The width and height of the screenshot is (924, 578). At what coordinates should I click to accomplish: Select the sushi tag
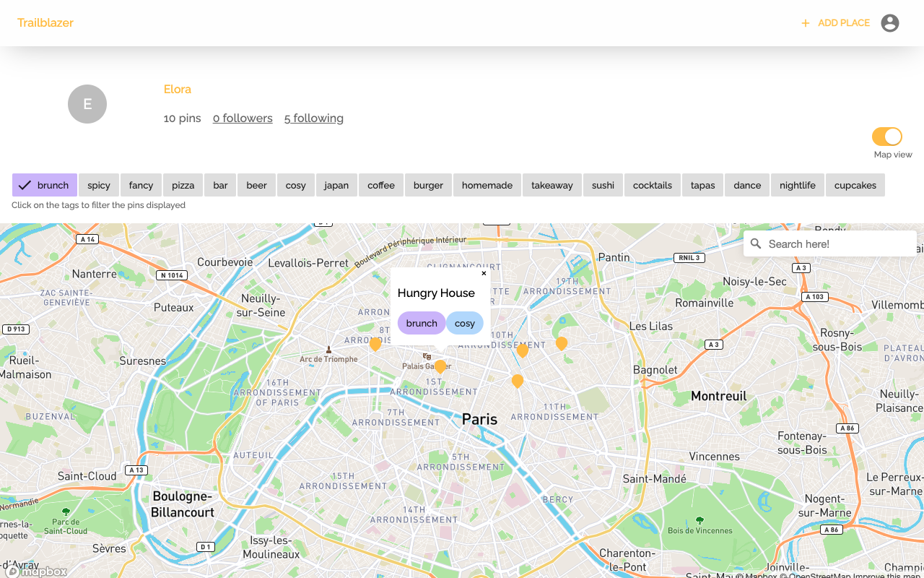(x=603, y=185)
